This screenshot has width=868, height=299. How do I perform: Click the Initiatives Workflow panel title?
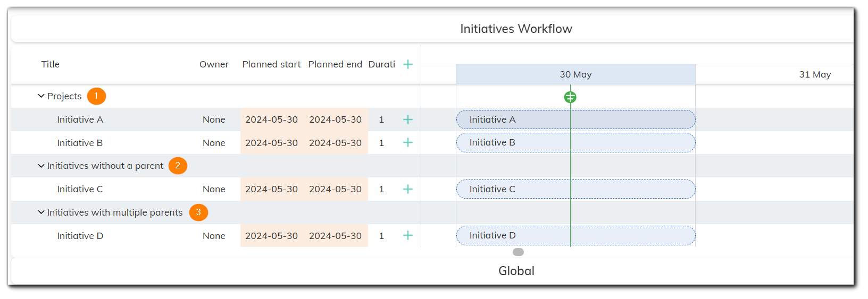516,29
